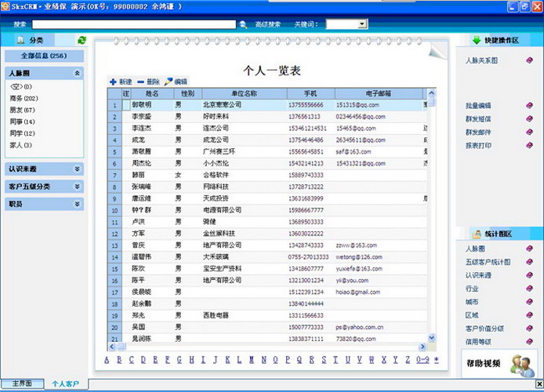Viewport: 544px width, 392px height.
Task: Filter by letter A link
Action: coord(107,360)
